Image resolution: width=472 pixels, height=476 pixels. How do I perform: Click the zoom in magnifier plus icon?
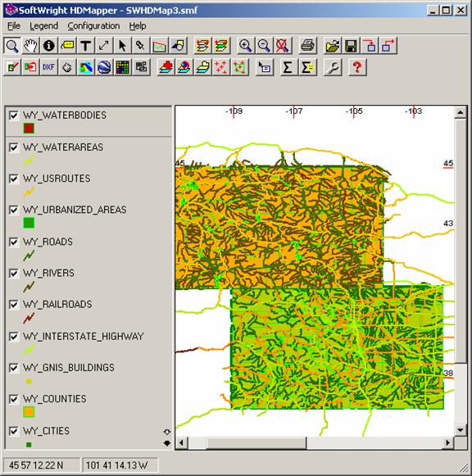pos(245,46)
